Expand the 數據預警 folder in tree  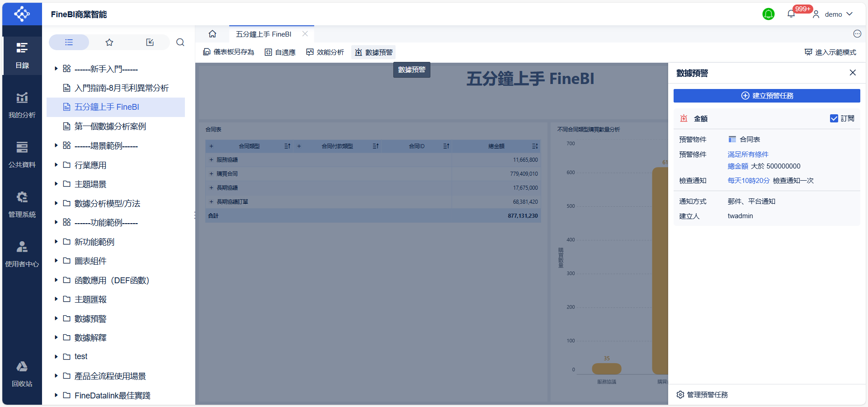[56, 318]
